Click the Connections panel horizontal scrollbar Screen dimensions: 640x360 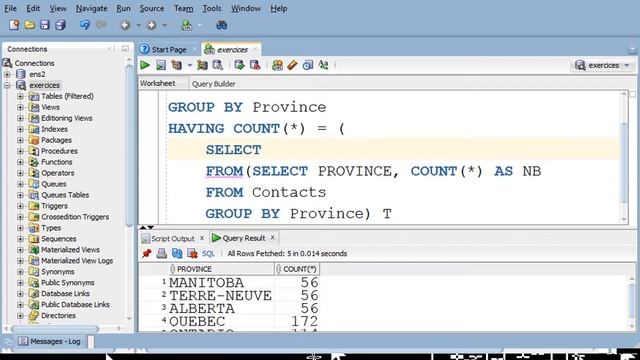55,329
